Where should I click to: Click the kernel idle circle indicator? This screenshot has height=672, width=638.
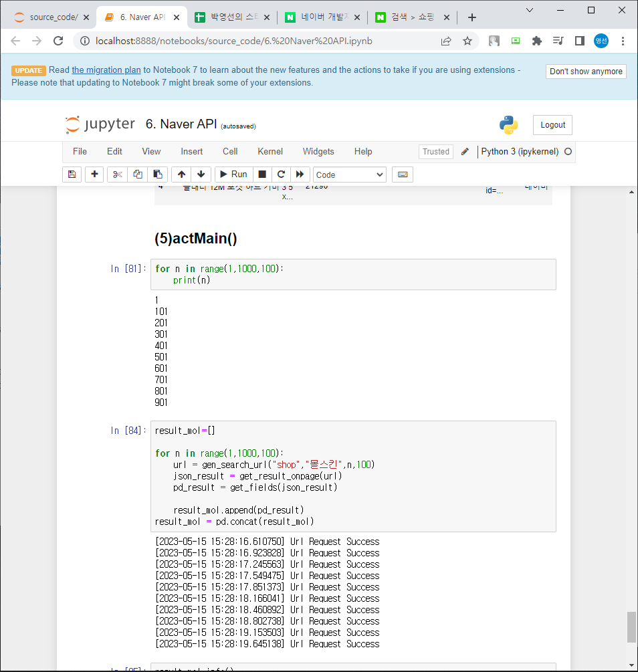click(568, 152)
